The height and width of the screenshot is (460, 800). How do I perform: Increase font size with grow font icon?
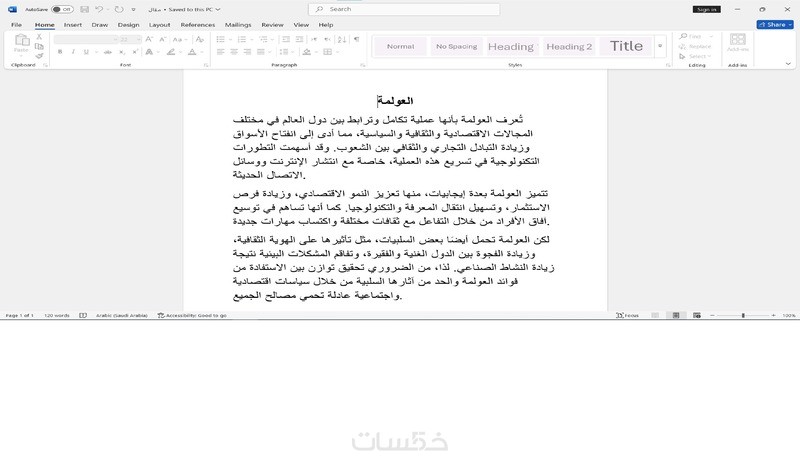pyautogui.click(x=149, y=39)
